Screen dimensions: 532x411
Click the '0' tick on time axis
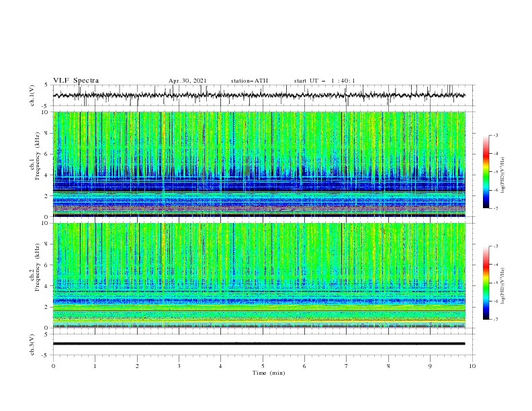point(53,366)
